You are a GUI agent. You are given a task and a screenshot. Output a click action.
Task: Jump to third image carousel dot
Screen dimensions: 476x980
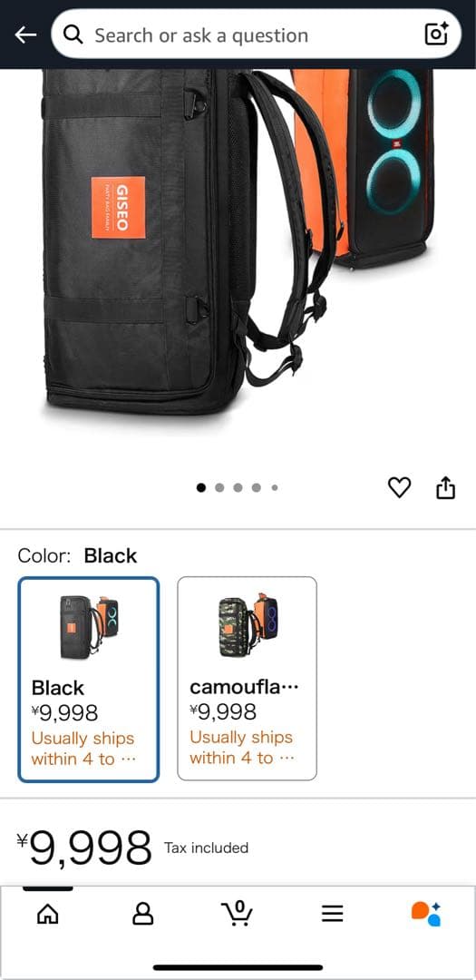238,487
